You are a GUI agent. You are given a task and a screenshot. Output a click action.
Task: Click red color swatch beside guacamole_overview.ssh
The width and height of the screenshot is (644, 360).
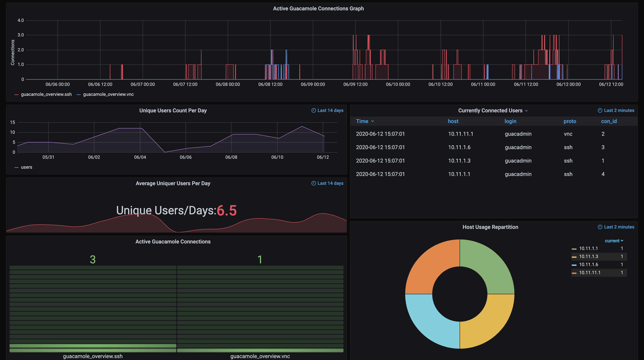16,94
